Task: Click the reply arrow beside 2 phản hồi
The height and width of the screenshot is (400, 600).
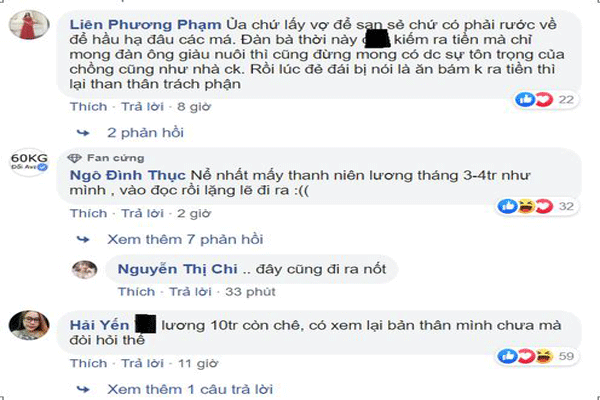Action: 83,133
